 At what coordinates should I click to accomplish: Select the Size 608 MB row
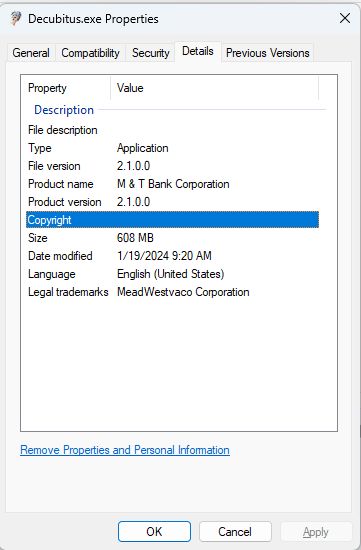point(172,238)
